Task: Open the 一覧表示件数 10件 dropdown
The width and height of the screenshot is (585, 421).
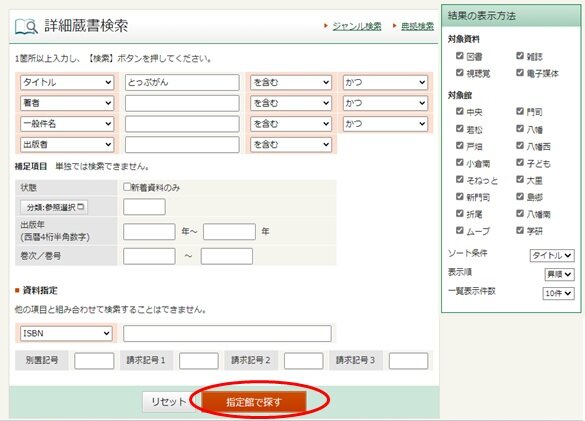Action: 558,293
